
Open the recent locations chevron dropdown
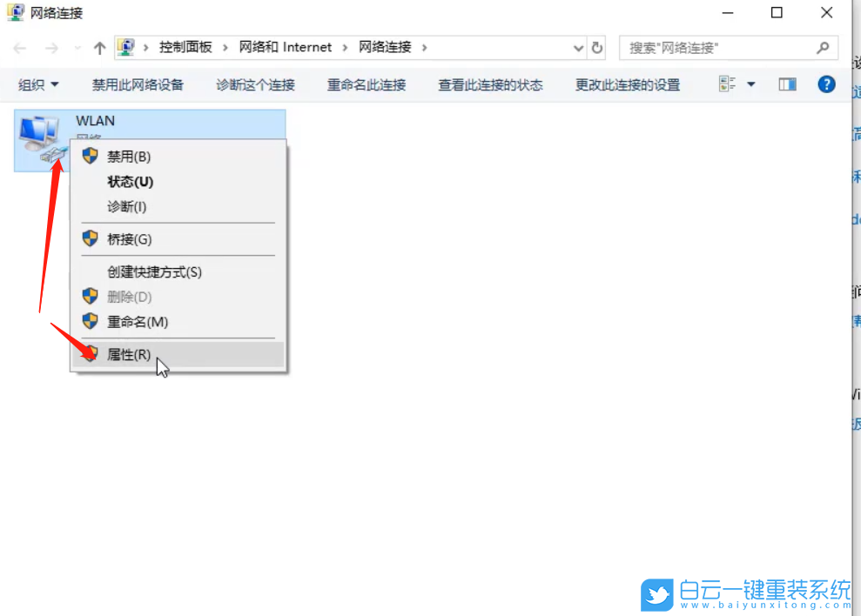[77, 47]
